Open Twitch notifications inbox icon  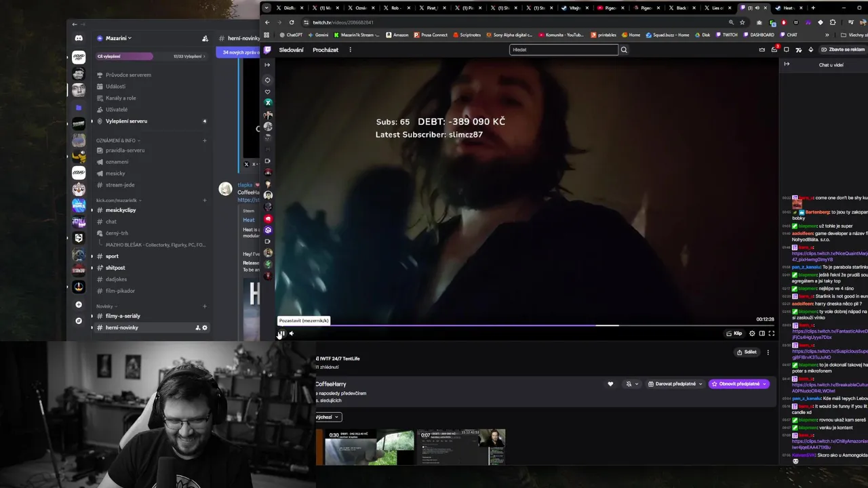pyautogui.click(x=774, y=49)
